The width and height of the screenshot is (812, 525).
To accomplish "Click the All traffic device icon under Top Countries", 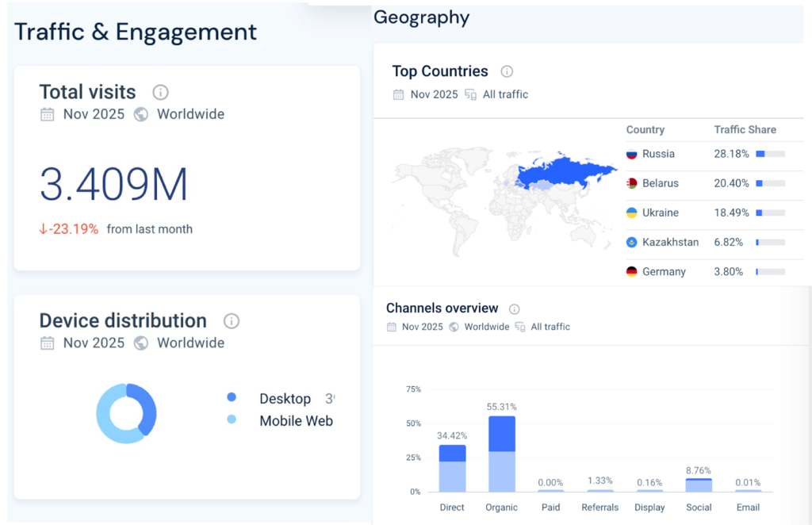I will pos(470,94).
